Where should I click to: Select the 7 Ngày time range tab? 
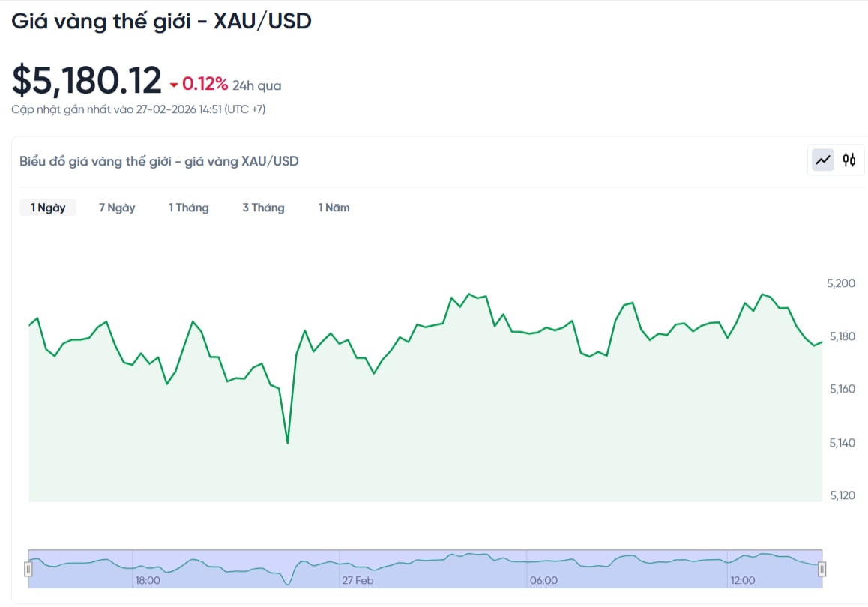[x=117, y=208]
